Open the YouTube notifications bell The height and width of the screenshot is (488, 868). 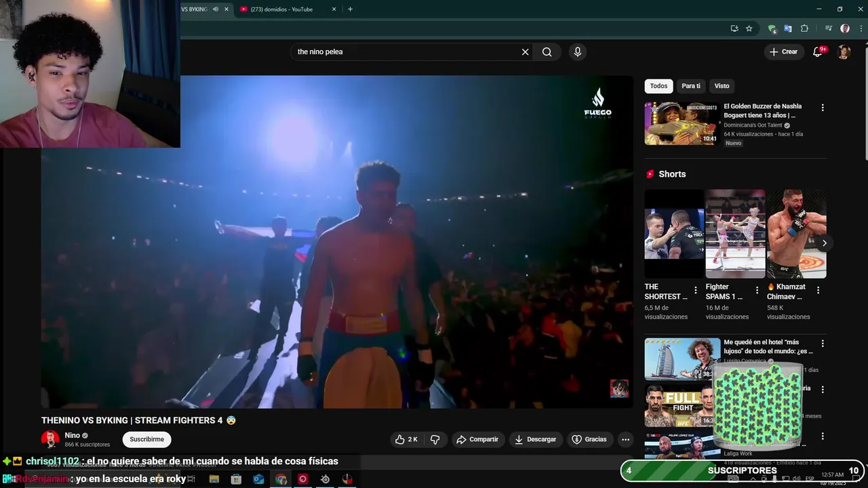(818, 52)
